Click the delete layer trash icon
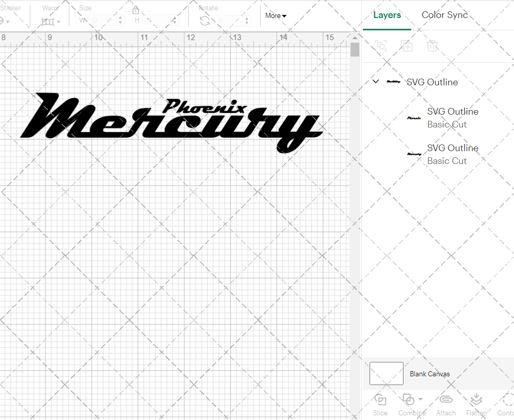Viewport: 514px width, 420px height. (x=432, y=46)
